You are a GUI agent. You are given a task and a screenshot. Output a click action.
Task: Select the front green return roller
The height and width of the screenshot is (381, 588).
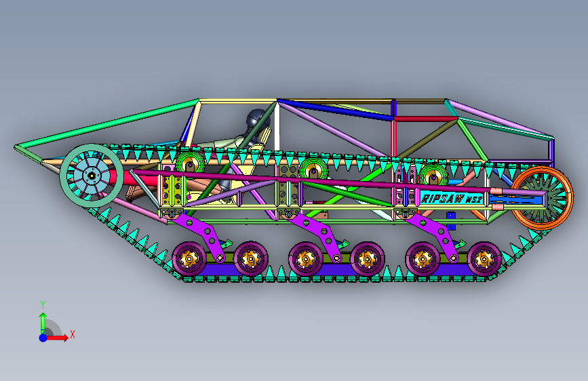pyautogui.click(x=191, y=164)
